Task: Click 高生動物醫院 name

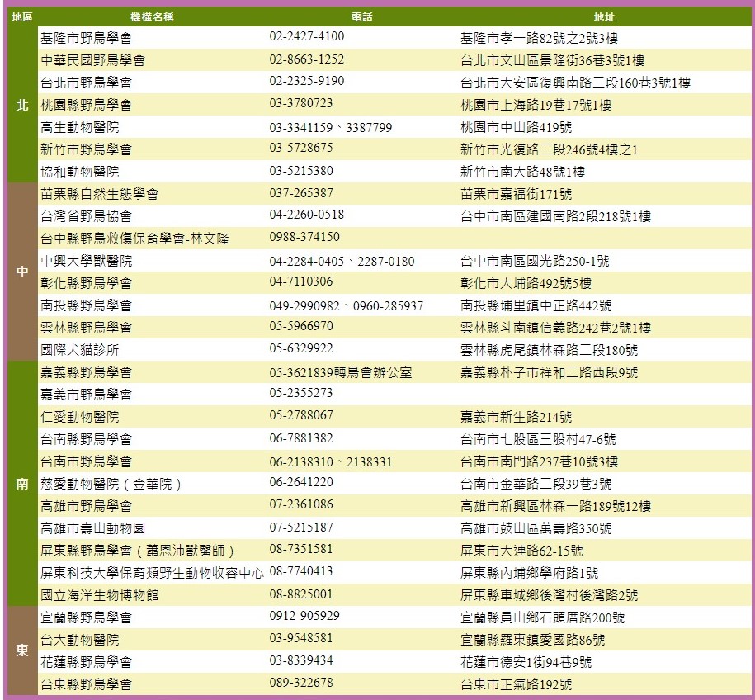Action: tap(80, 127)
